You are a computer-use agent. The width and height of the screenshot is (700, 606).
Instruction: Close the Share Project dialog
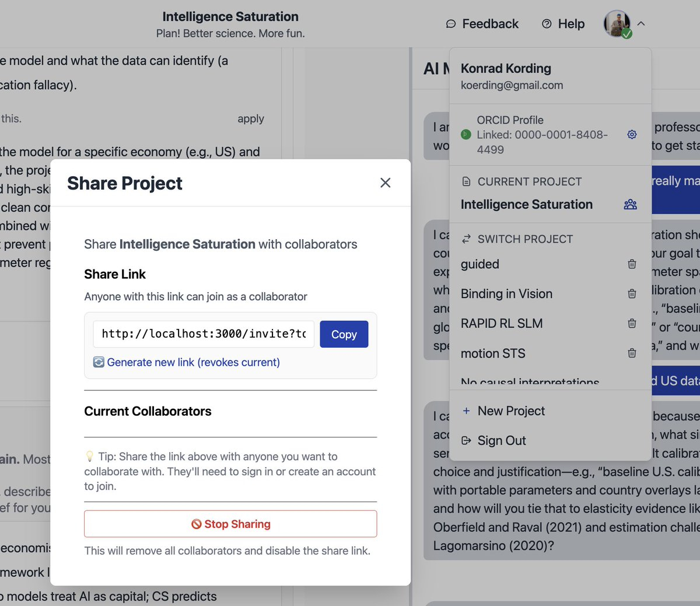pyautogui.click(x=385, y=183)
